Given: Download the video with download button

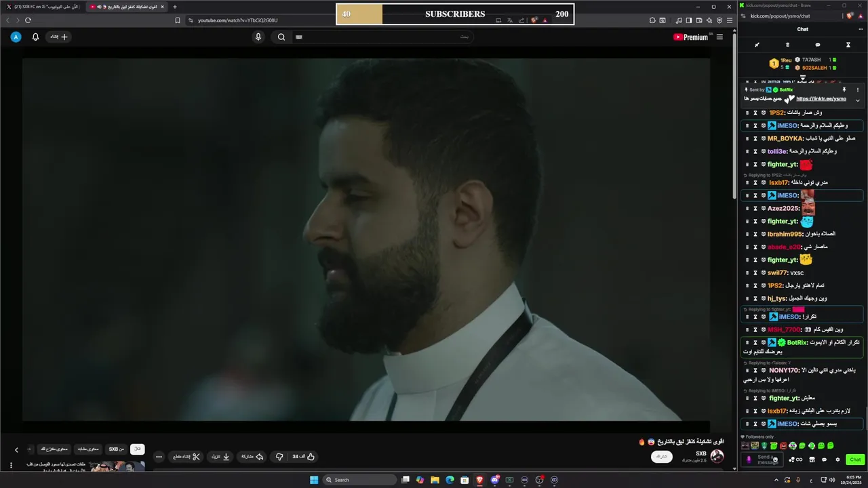Looking at the screenshot, I should pos(220,457).
